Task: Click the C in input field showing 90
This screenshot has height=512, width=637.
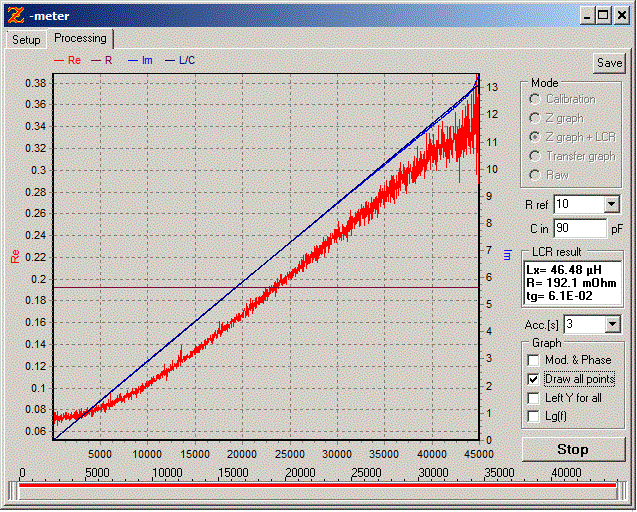Action: point(580,228)
